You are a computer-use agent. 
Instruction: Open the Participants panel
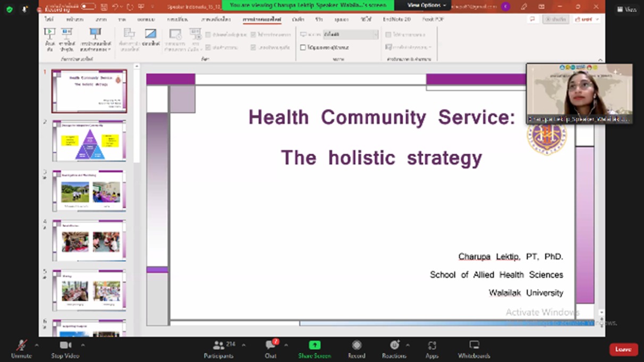click(218, 346)
